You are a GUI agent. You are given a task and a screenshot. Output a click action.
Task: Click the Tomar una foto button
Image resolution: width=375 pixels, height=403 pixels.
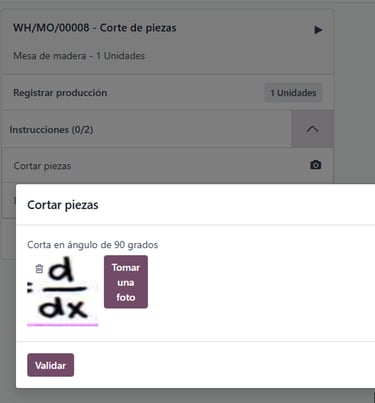(126, 282)
